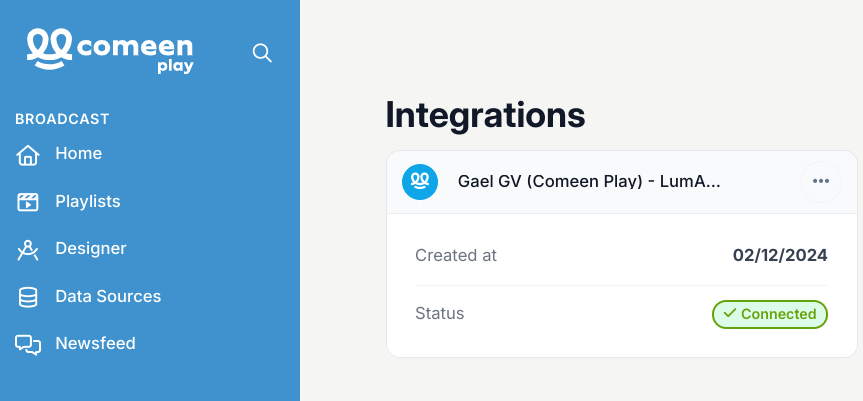This screenshot has width=863, height=401.
Task: Open the three-dot integration options menu
Action: pos(821,181)
